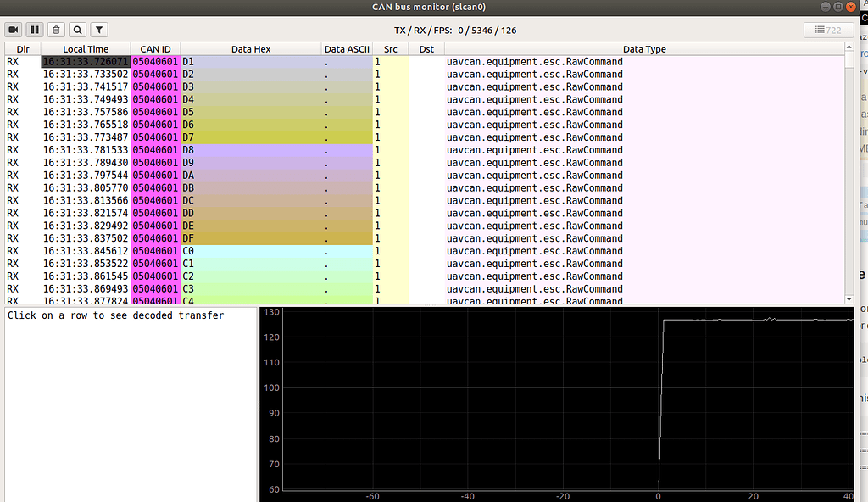Select timestamp 16:31:33.869493
868x502 pixels.
(x=86, y=289)
